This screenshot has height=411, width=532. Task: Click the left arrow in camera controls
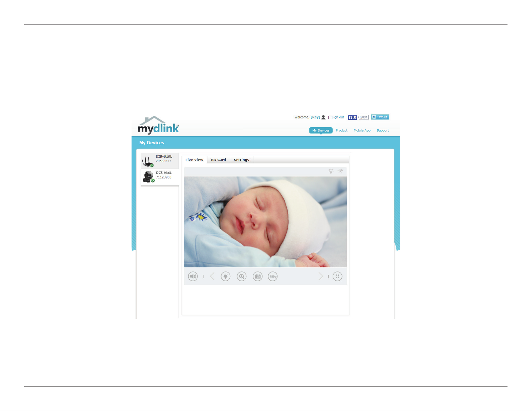(212, 276)
